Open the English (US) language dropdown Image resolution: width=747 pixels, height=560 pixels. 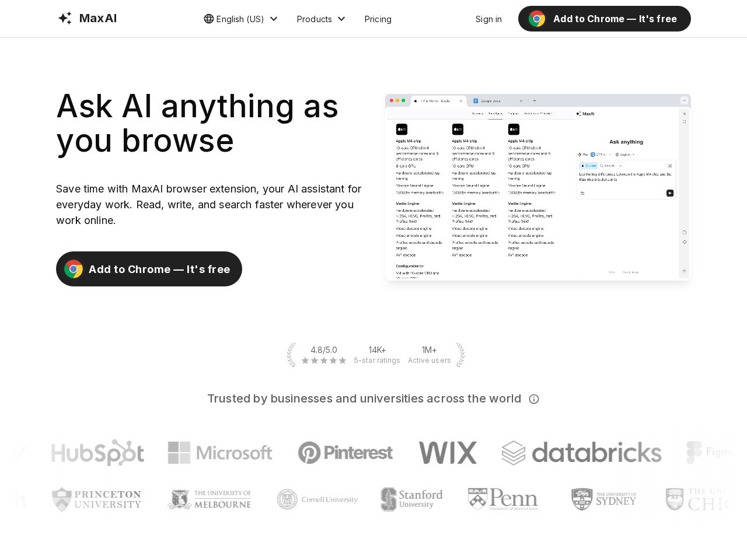pyautogui.click(x=241, y=19)
